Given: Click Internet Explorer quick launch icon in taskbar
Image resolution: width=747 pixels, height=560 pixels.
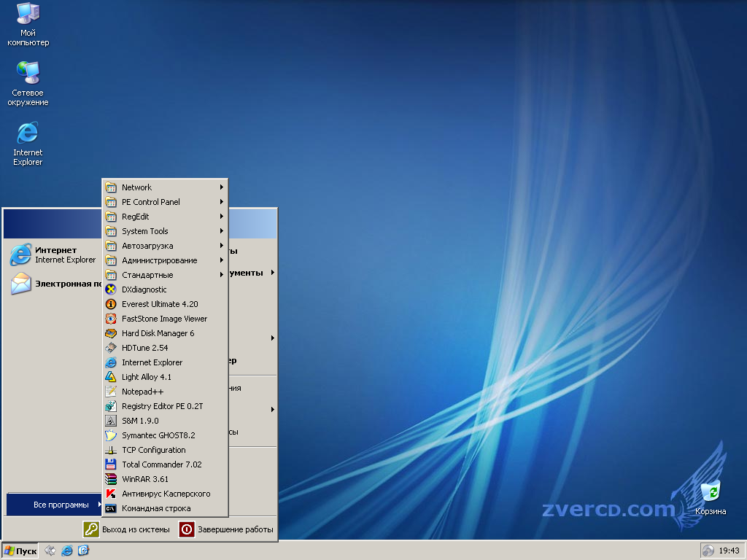Looking at the screenshot, I should coord(67,551).
